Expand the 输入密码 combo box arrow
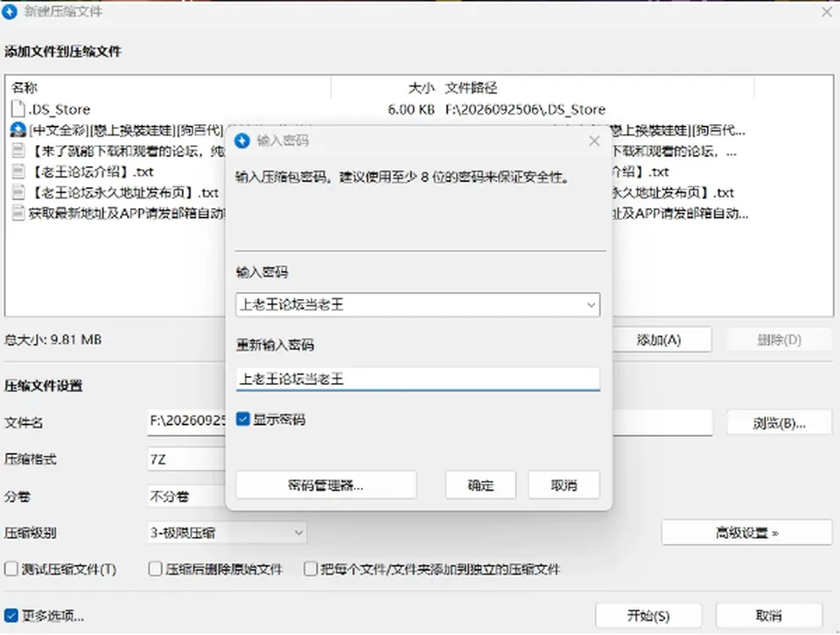The height and width of the screenshot is (635, 840). (591, 305)
